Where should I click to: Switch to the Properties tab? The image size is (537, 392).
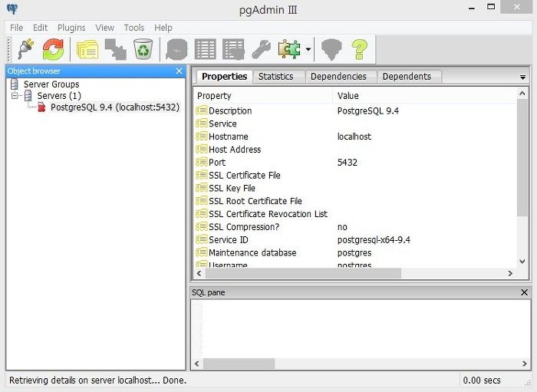point(224,77)
